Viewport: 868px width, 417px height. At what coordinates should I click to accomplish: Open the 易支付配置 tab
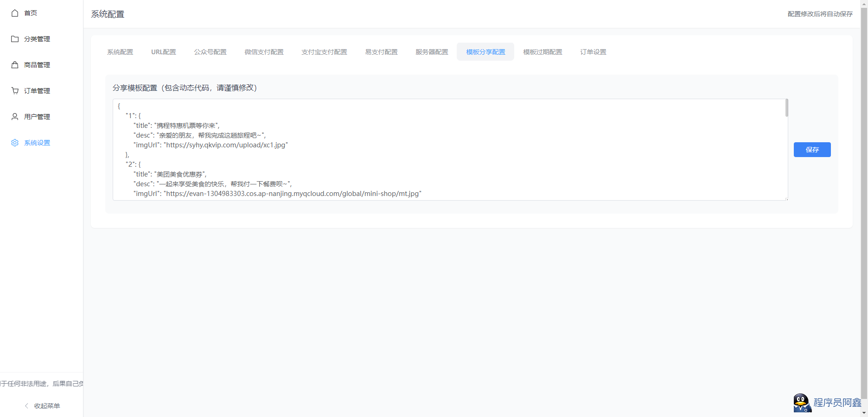click(381, 52)
